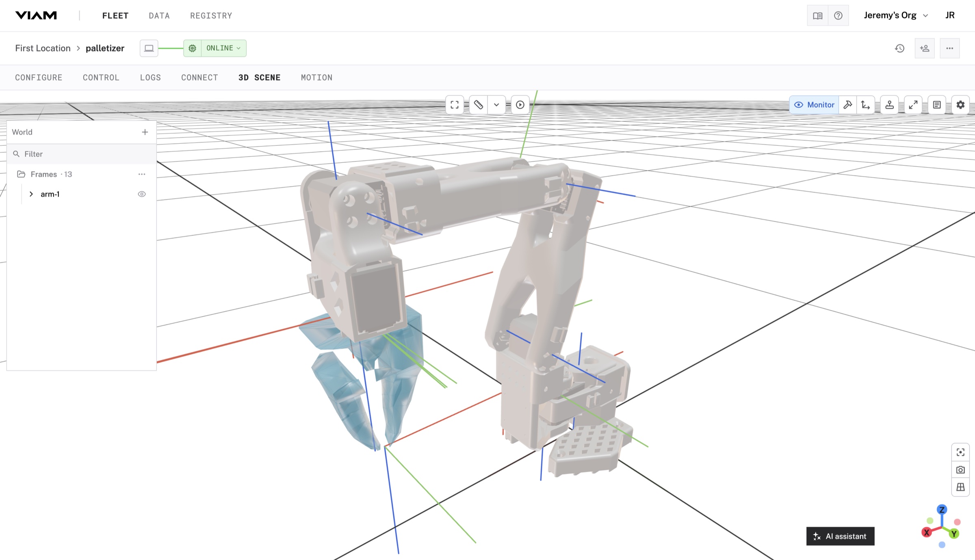Image resolution: width=975 pixels, height=560 pixels.
Task: Open the AI assistant
Action: click(x=840, y=536)
